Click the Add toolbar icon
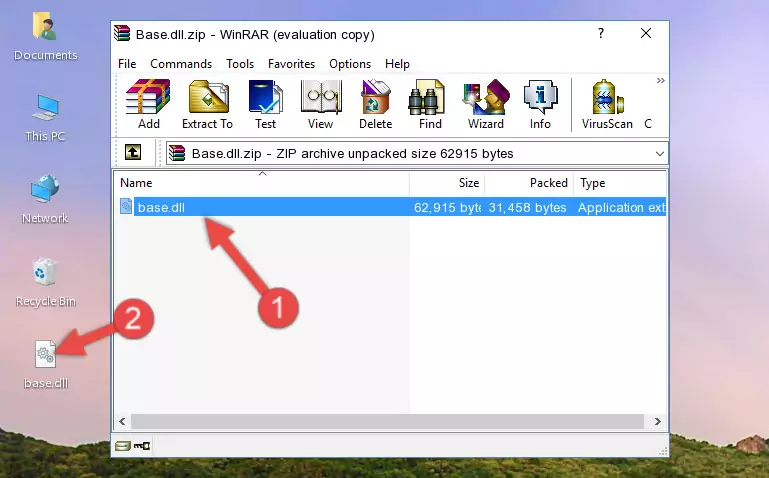The image size is (769, 478). click(148, 104)
